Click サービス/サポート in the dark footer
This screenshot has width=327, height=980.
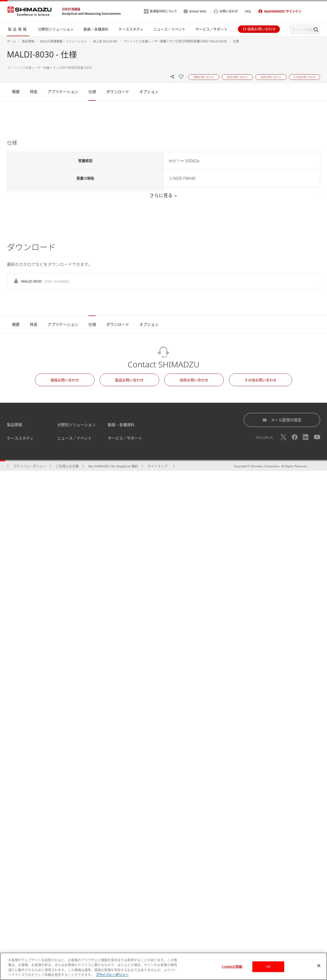[x=125, y=438]
